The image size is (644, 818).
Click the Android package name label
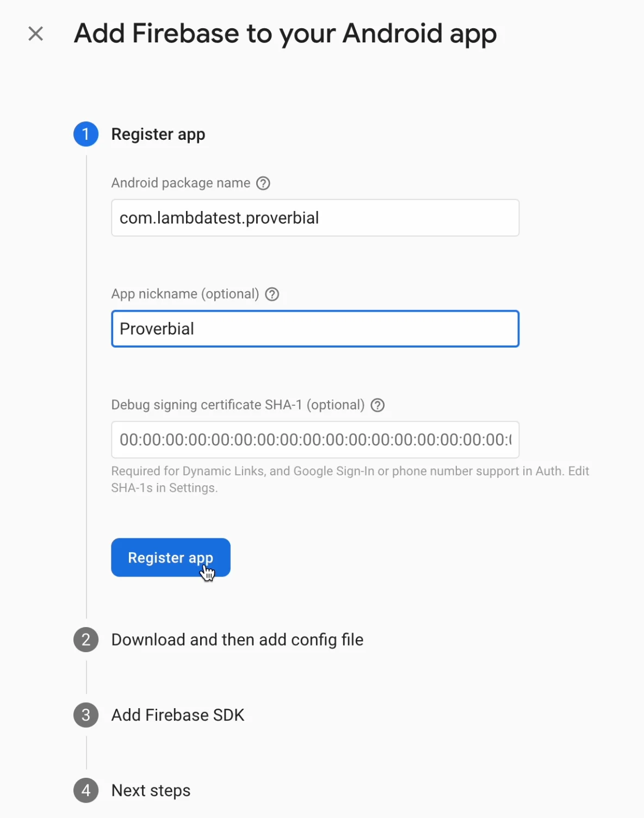coord(181,183)
